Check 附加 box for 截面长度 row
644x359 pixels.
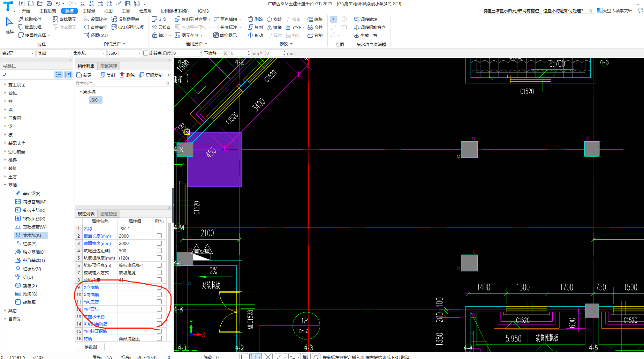[x=159, y=236]
